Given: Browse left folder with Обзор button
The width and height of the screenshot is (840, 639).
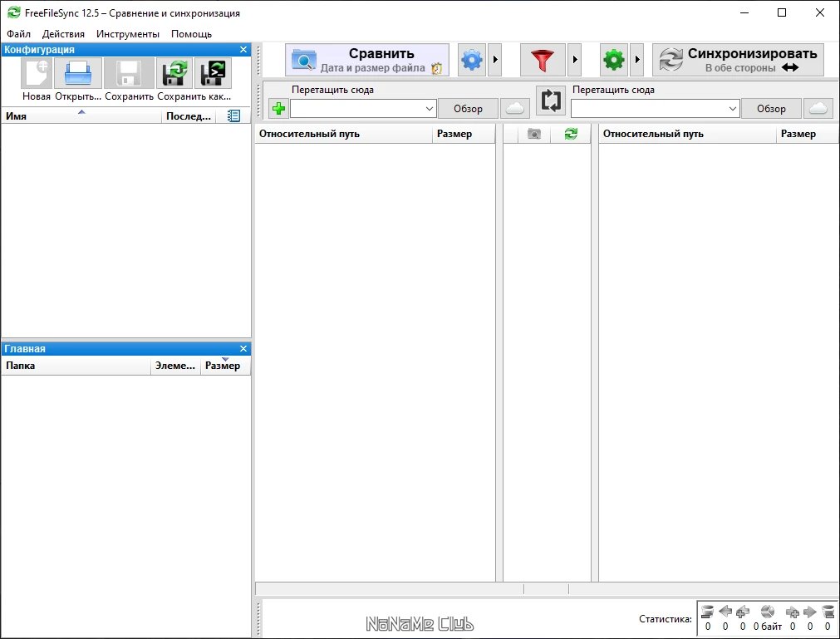Looking at the screenshot, I should point(469,109).
